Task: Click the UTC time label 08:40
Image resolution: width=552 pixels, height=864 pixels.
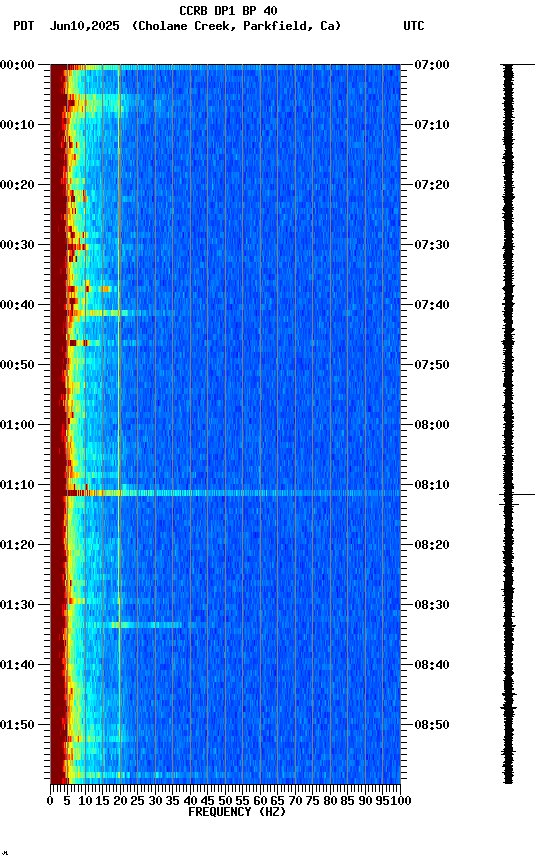Action: [x=432, y=666]
